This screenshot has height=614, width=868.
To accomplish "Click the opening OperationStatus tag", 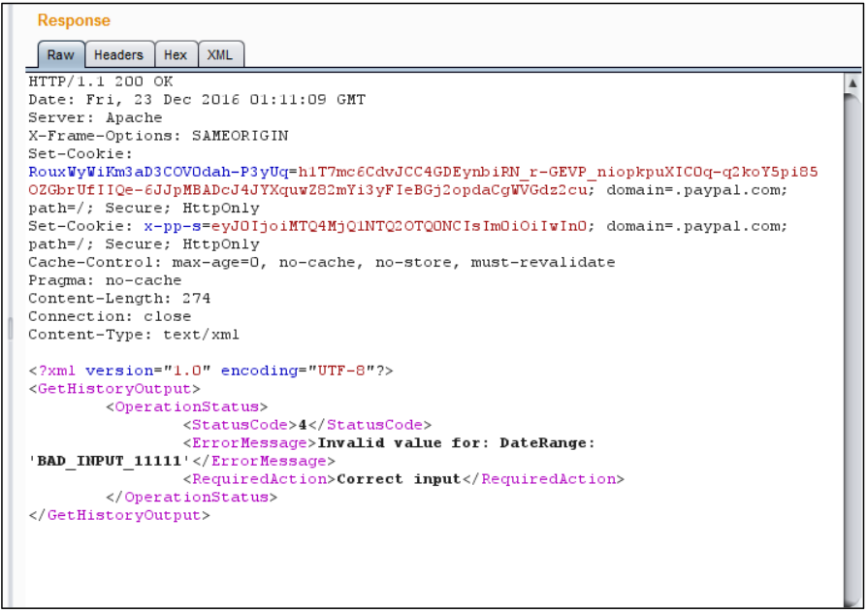I will tap(186, 407).
